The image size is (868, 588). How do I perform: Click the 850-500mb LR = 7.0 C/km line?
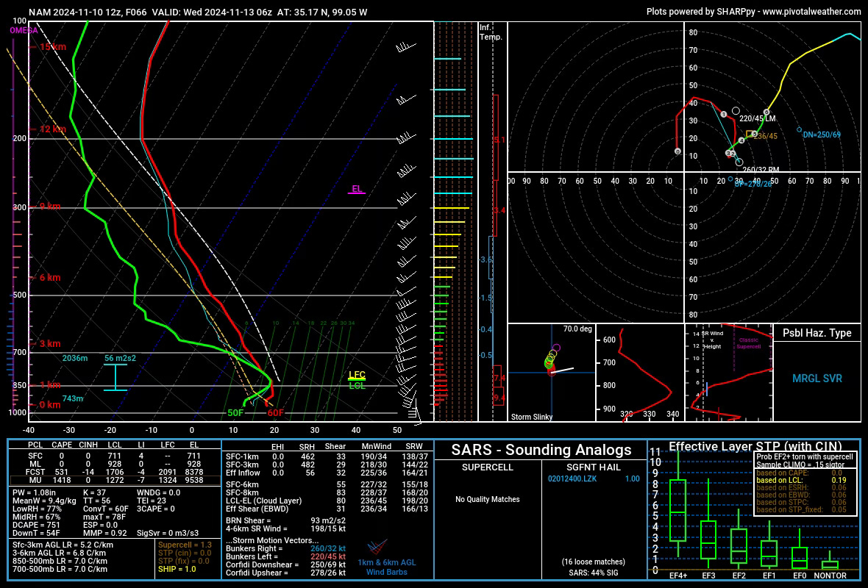tap(60, 561)
